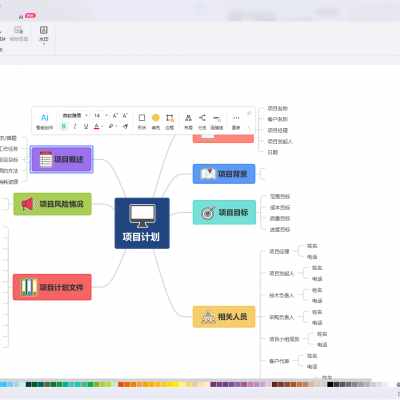Select the 相关人员 yellow topic node
Viewport: 400px width, 400px height.
coord(224,317)
